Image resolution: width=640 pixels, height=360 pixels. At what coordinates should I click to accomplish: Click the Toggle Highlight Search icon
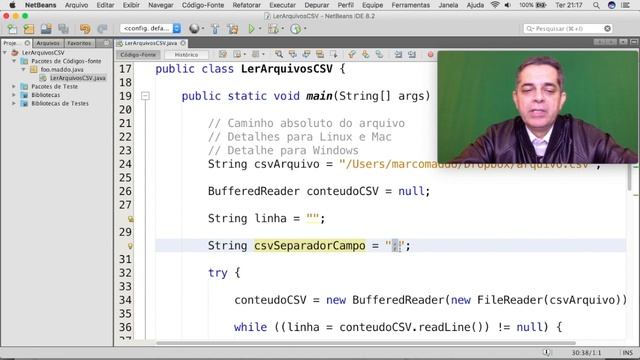click(320, 54)
